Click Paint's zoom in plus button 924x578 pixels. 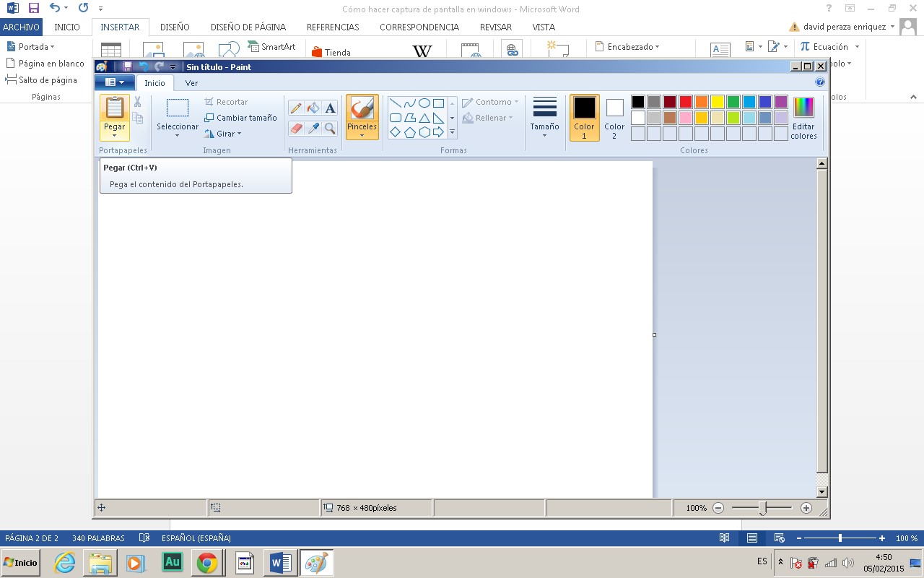click(806, 508)
